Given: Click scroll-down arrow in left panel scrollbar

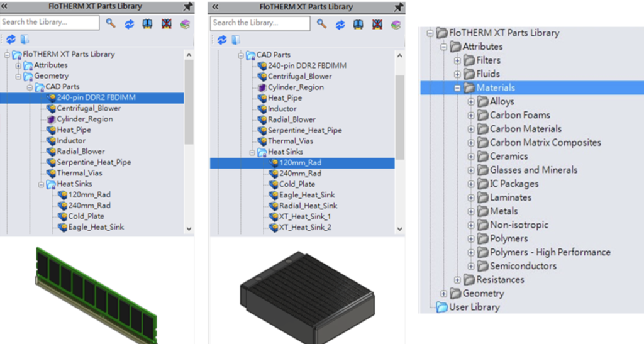Looking at the screenshot, I should click(x=189, y=229).
